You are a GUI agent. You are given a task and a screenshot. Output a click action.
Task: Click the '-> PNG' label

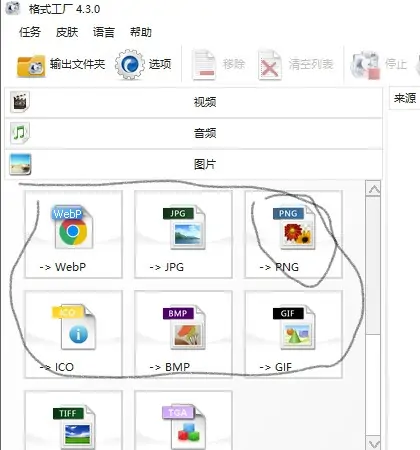tap(279, 267)
